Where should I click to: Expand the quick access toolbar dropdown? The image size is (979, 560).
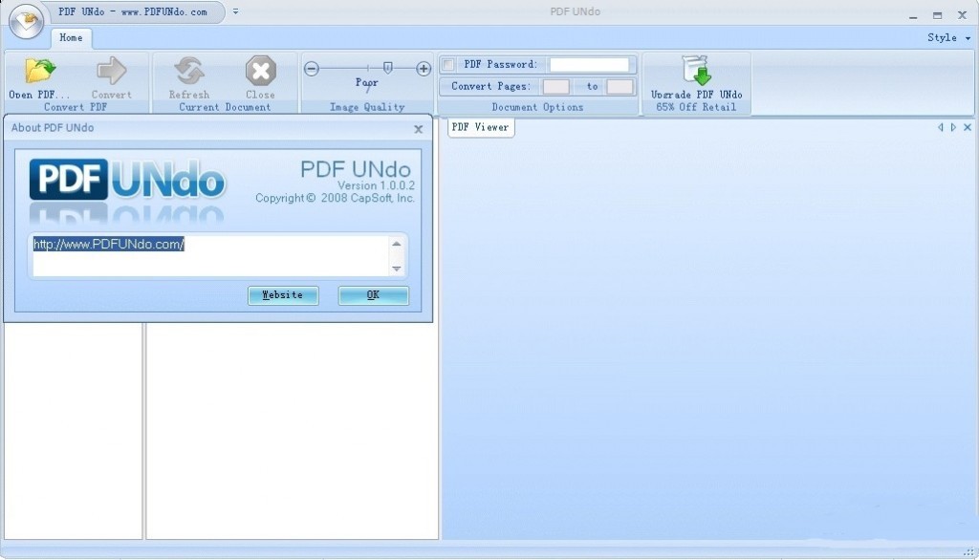pos(235,11)
